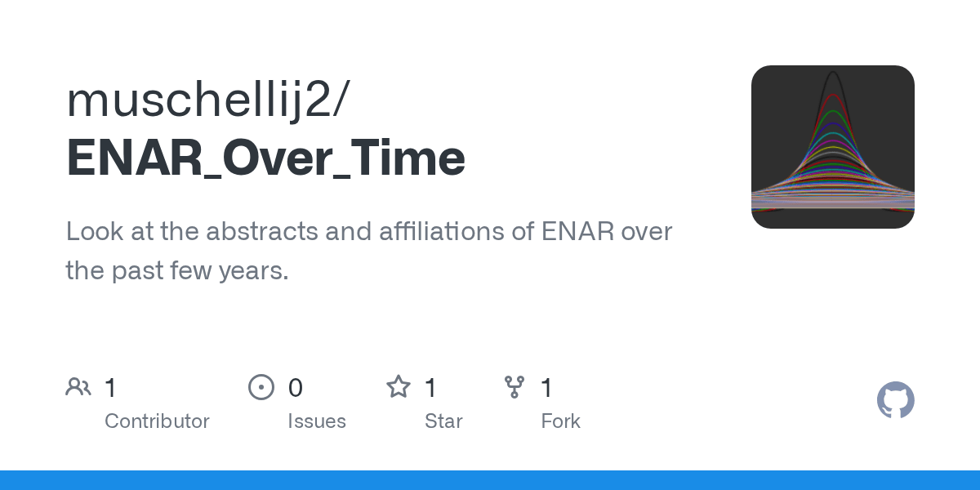Click the contributor count number 1
This screenshot has height=490, width=980.
coord(110,388)
